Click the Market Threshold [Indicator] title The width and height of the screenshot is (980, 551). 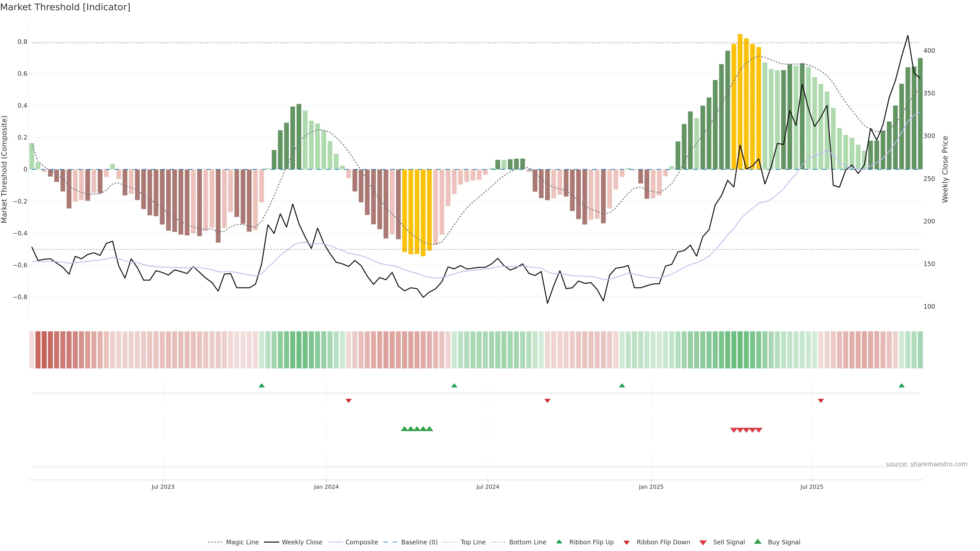tap(65, 7)
